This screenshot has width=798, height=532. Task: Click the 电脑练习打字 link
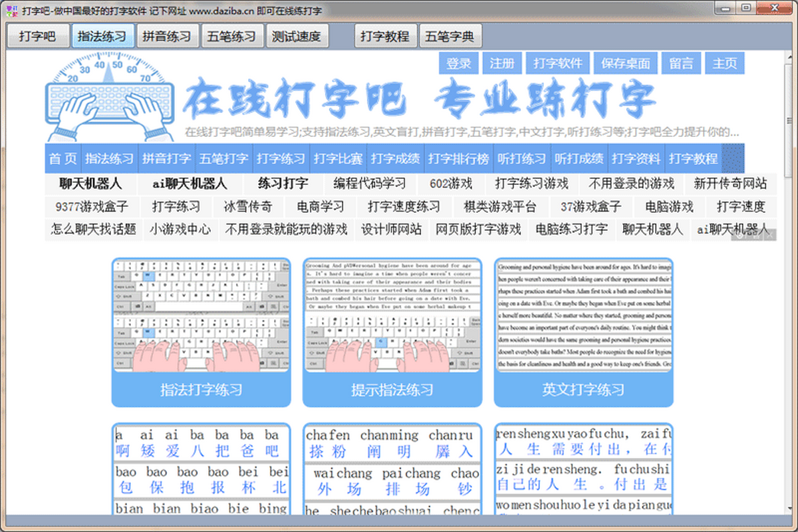pos(572,229)
